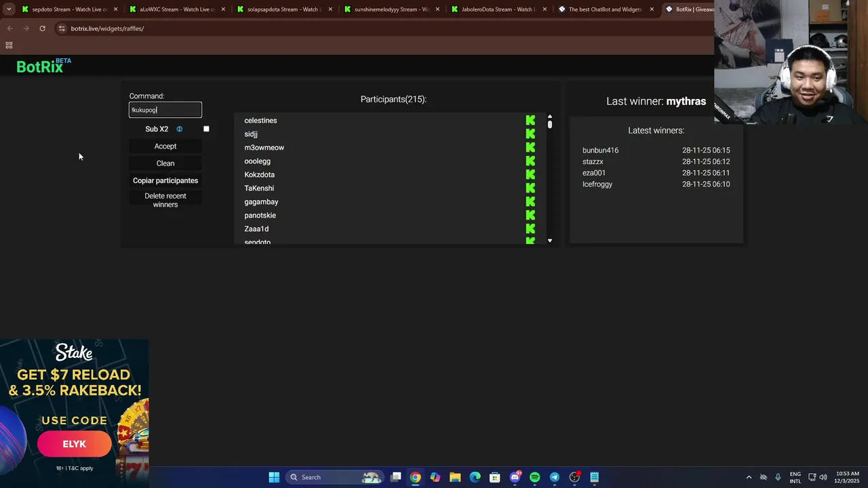Image resolution: width=868 pixels, height=488 pixels.
Task: Click winner stazzx in latest winners
Action: [593, 162]
